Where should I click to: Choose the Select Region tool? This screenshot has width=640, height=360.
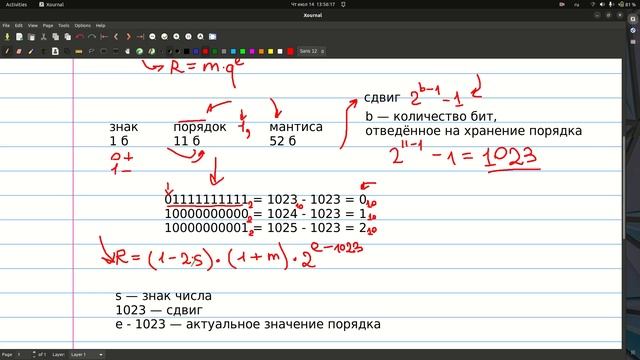coord(91,51)
